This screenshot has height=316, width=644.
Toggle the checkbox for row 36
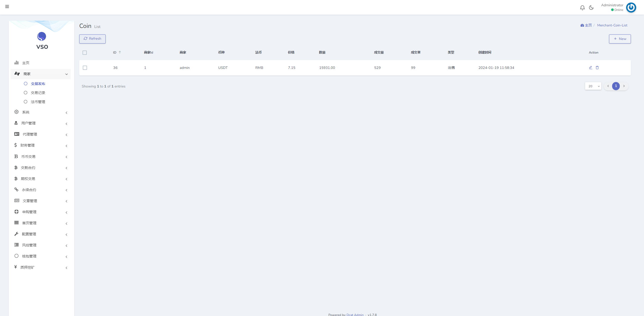point(85,67)
